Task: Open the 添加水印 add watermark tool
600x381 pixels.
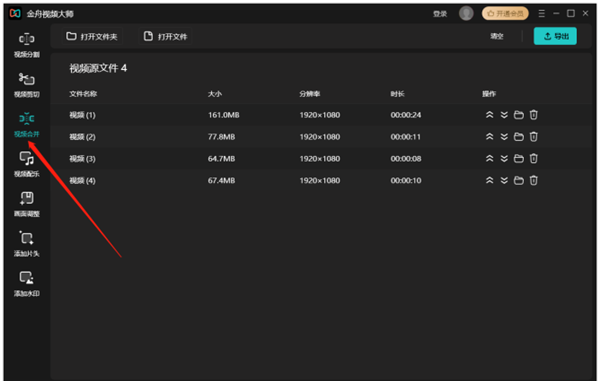Action: pos(27,284)
